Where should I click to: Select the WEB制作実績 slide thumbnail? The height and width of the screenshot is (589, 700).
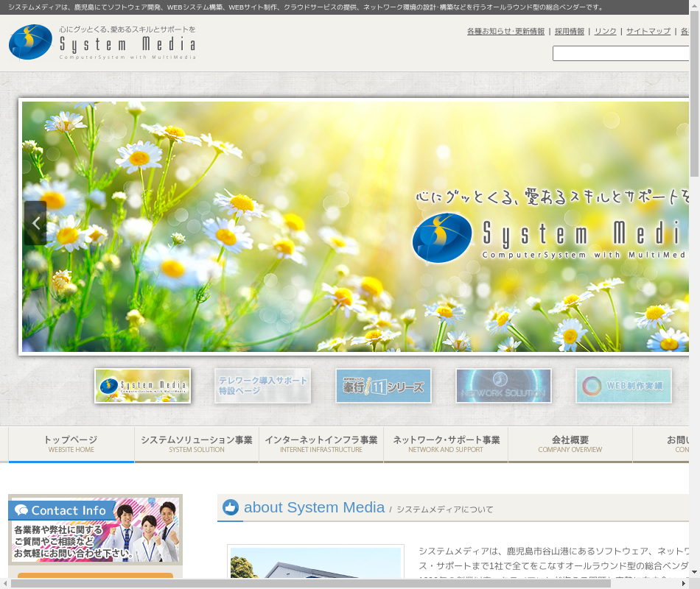[x=623, y=386]
